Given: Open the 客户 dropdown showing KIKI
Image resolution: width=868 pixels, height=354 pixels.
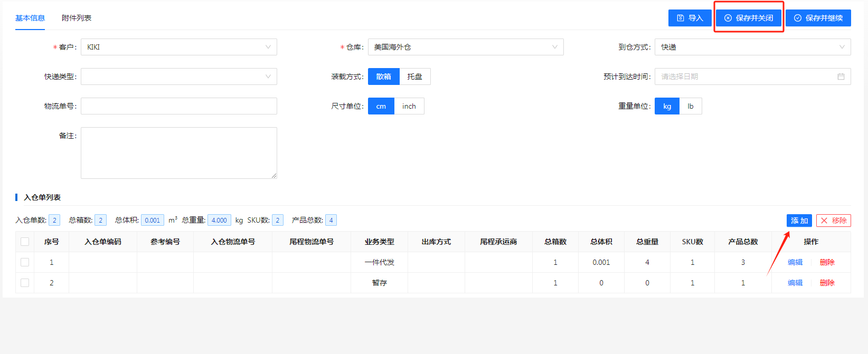Looking at the screenshot, I should [x=179, y=47].
